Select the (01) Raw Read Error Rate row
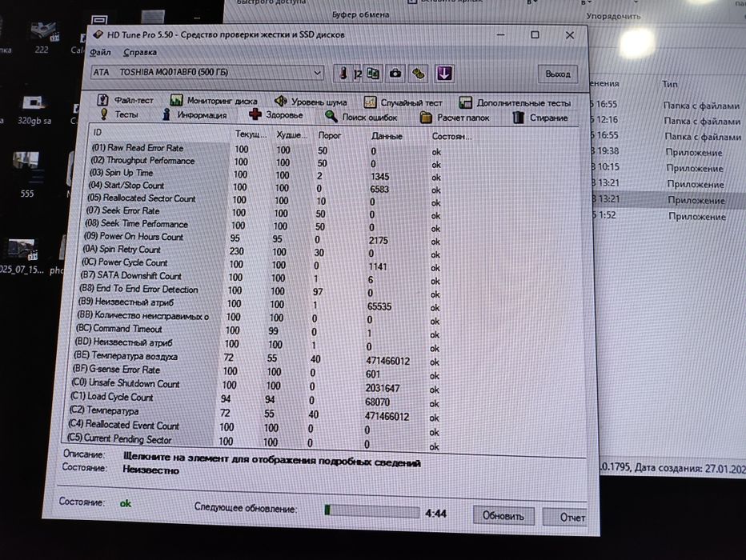746x560 pixels. coord(267,150)
